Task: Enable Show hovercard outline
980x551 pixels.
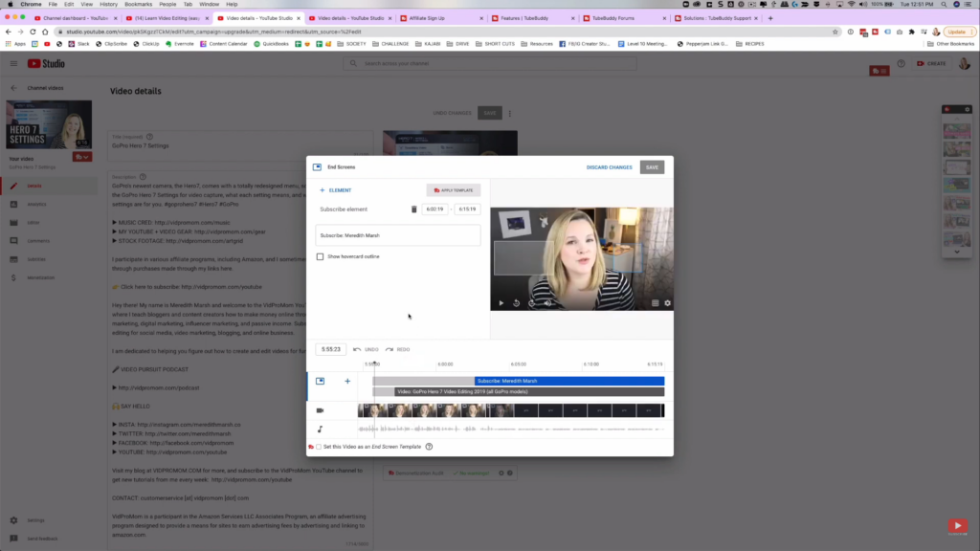Action: [320, 256]
